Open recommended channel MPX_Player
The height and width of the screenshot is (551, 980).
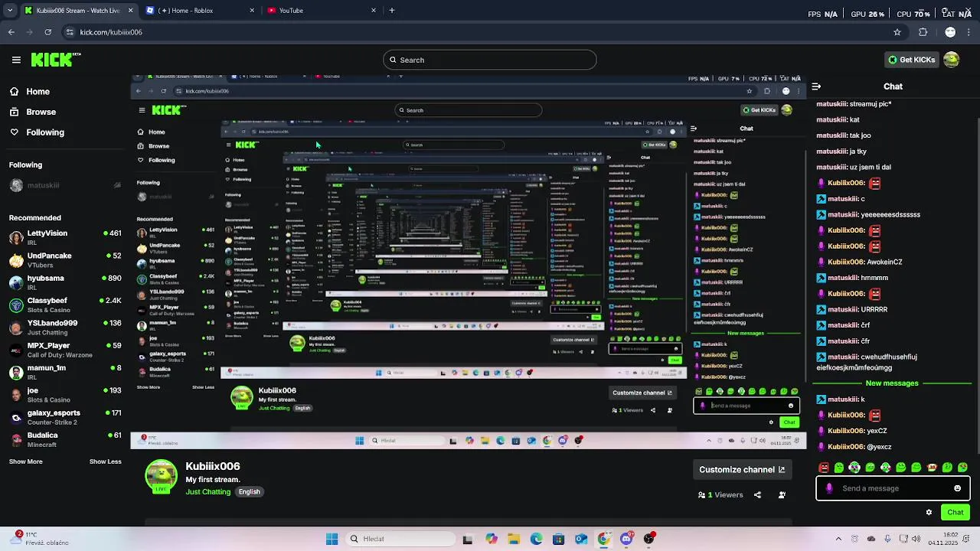[65, 350]
